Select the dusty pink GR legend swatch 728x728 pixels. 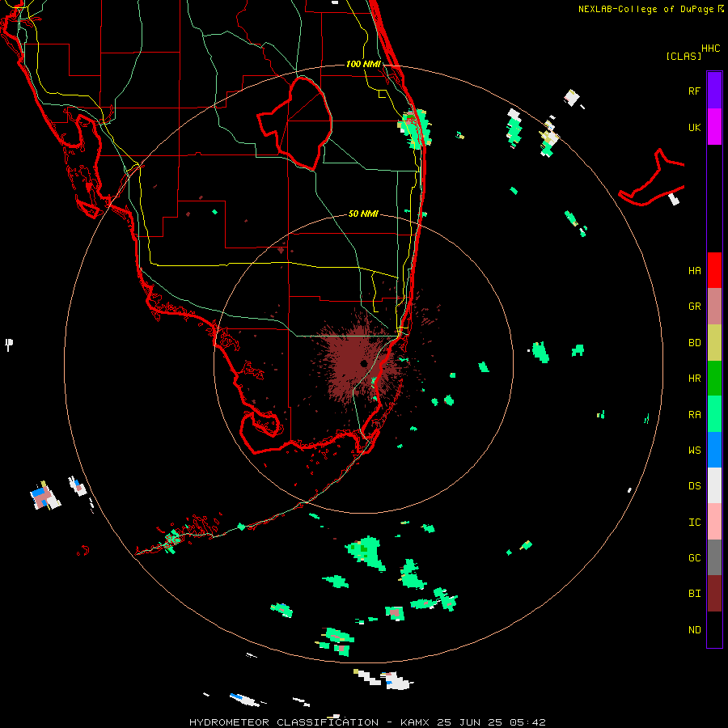point(714,307)
